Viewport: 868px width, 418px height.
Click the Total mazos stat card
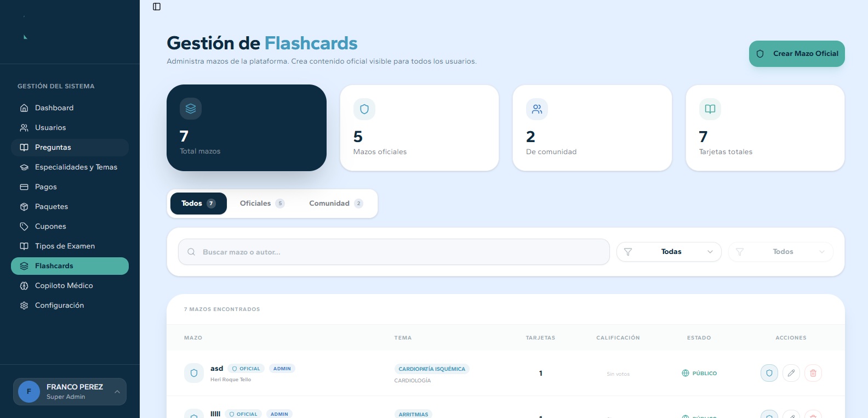coord(247,128)
